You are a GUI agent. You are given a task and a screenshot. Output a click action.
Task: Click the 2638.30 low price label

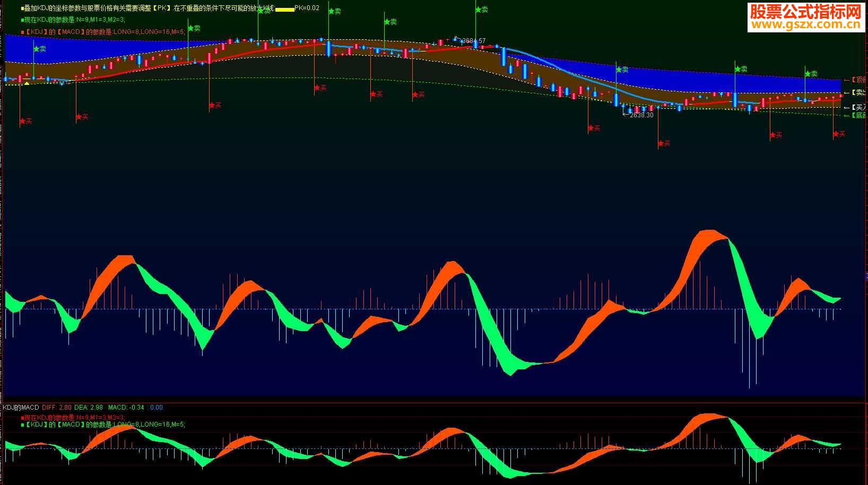coord(641,115)
